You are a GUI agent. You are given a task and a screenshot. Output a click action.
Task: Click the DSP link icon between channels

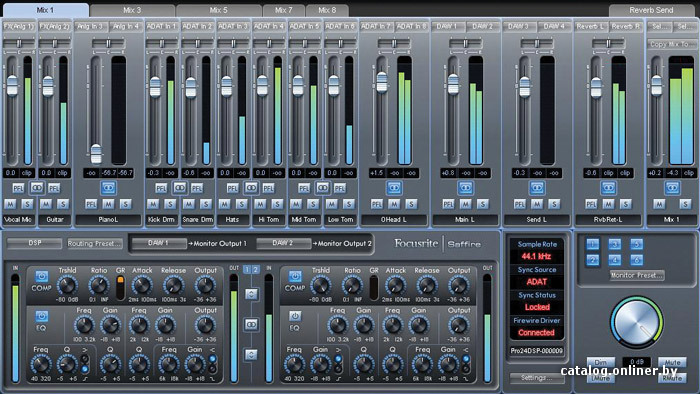(x=251, y=324)
